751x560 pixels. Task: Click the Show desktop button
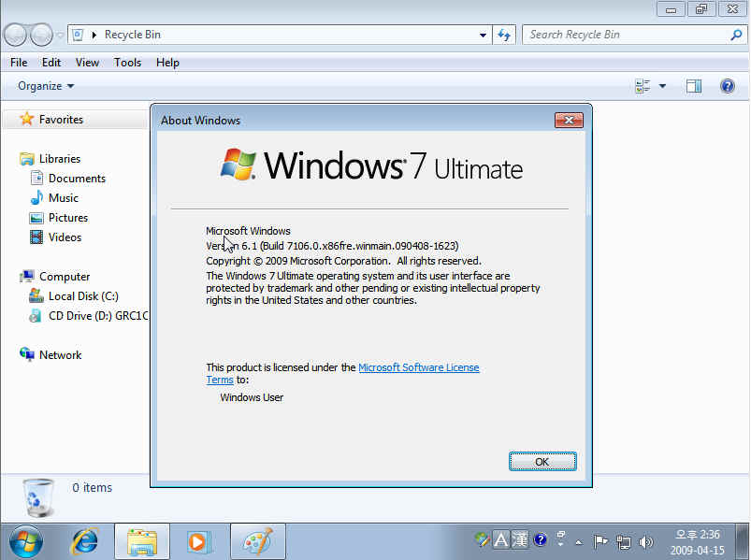(x=742, y=541)
